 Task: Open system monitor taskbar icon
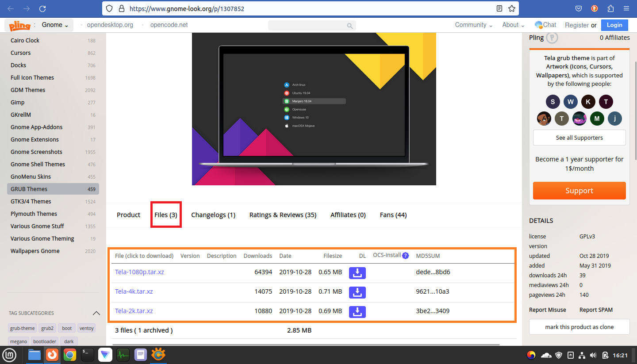(x=123, y=355)
